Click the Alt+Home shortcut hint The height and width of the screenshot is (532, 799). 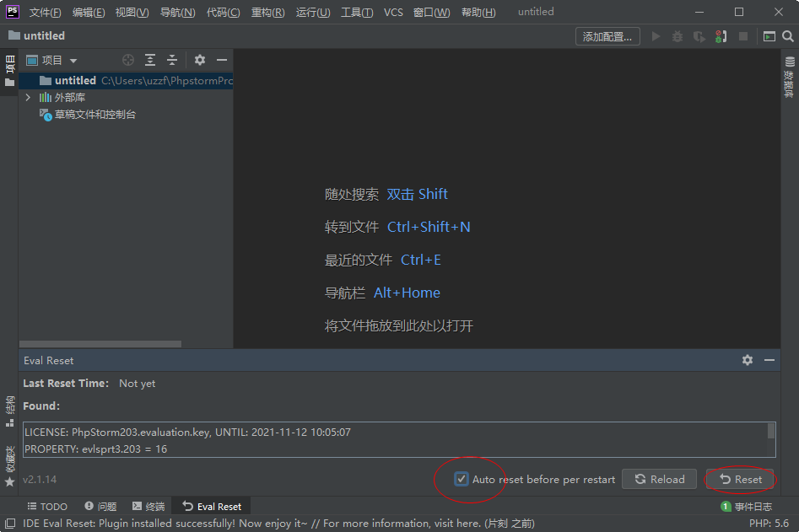tap(407, 293)
